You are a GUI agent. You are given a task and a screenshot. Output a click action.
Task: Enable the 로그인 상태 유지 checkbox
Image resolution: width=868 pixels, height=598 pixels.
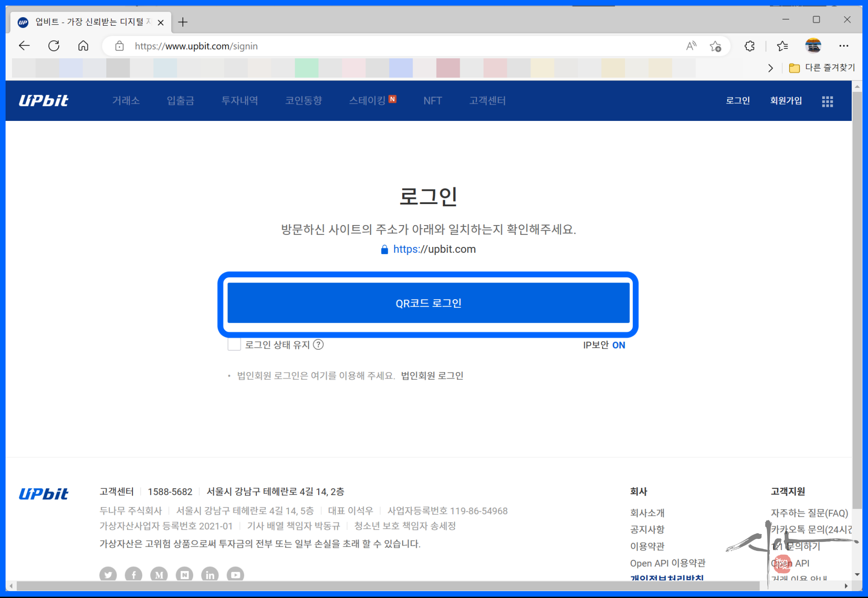[x=234, y=345]
